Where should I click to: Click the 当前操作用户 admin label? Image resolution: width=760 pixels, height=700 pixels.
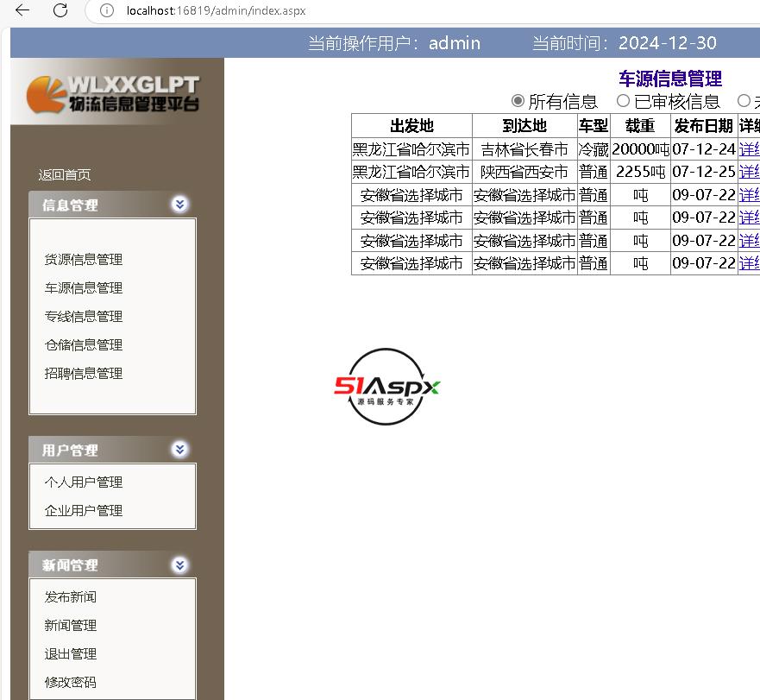coord(394,43)
